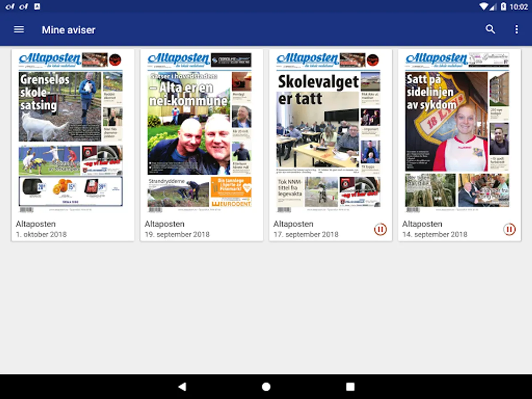Open the 'Alta er en nei-kommune' cover
532x399 pixels.
(x=199, y=133)
